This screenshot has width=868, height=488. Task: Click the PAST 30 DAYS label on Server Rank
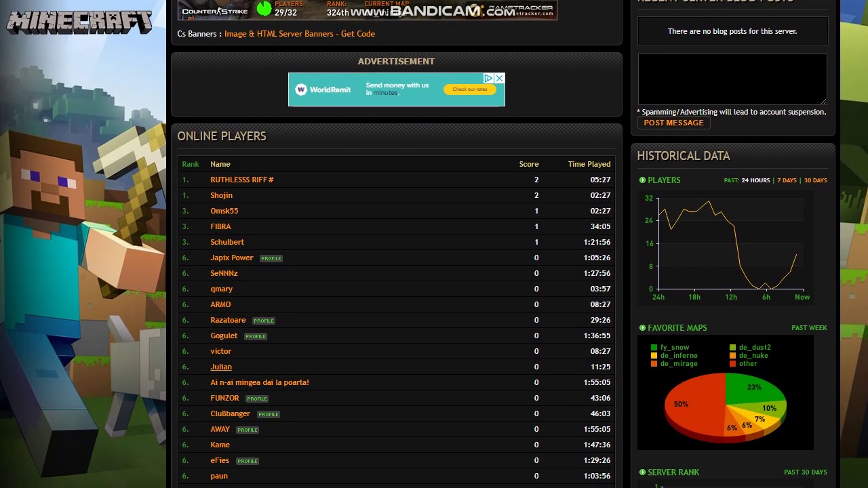pyautogui.click(x=806, y=472)
